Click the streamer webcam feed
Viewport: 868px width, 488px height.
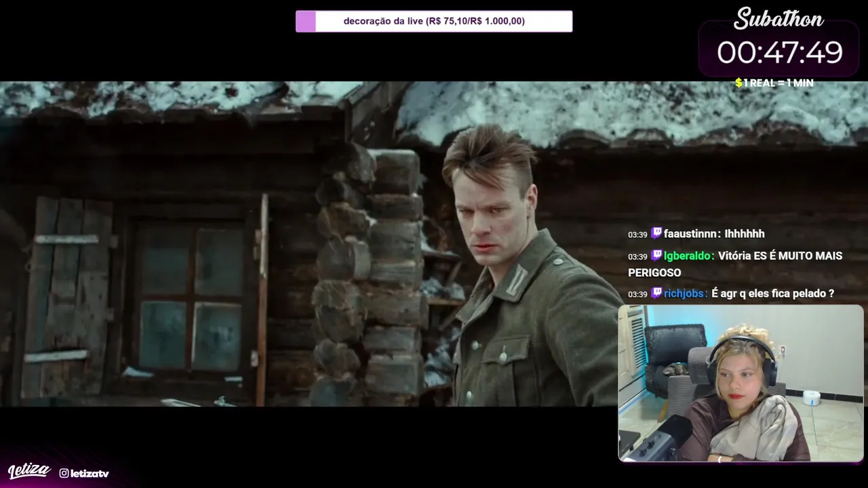click(x=741, y=384)
